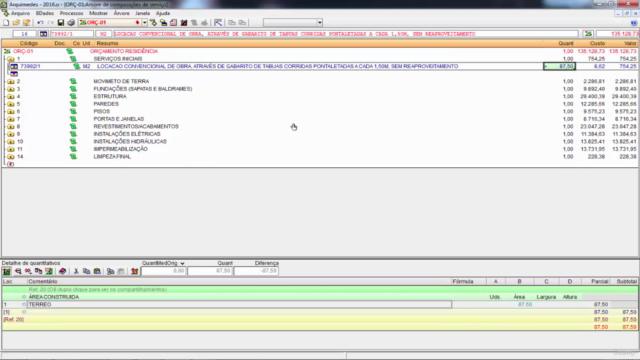Select the PISOS chapter row
Screen dimensions: 640x360
click(320, 111)
